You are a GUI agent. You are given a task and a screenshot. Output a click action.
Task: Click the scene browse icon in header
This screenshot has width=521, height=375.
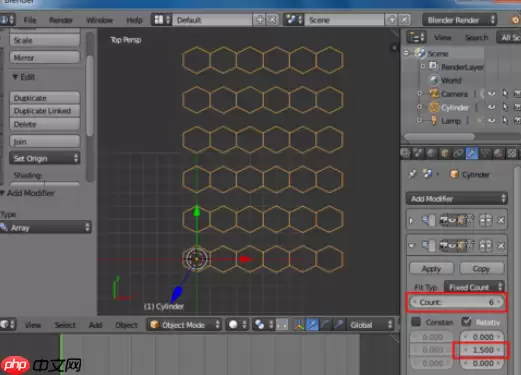[294, 20]
